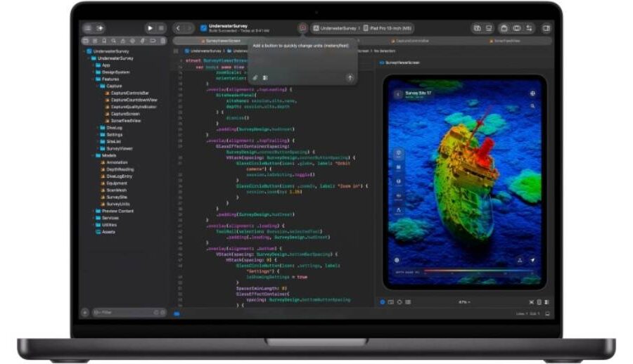The image size is (633, 364).
Task: Change the iPad Pro 13-inch run destination
Action: click(x=387, y=28)
